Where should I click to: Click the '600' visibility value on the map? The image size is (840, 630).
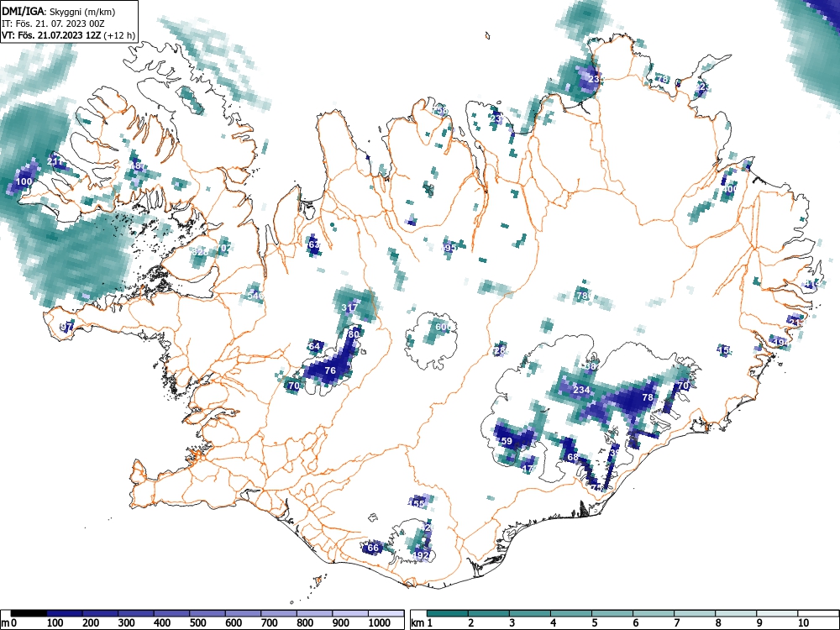click(443, 327)
